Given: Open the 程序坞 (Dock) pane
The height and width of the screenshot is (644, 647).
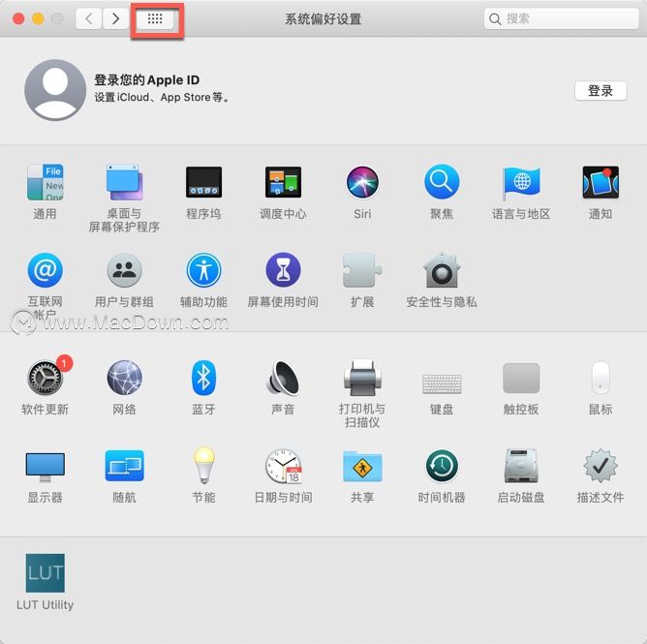Looking at the screenshot, I should click(203, 182).
